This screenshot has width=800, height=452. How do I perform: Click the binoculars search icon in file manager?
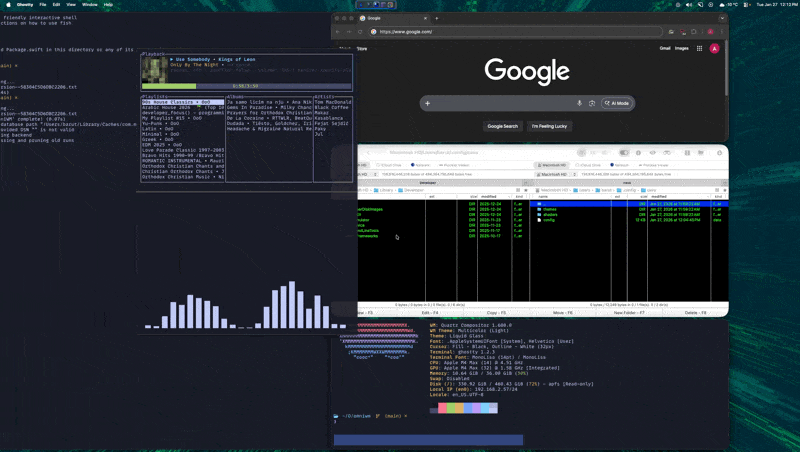[x=666, y=153]
